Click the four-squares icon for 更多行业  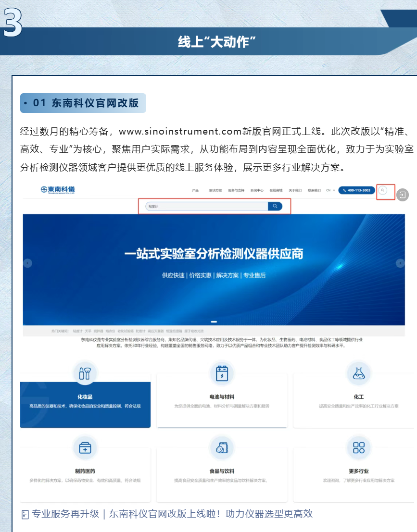point(359,448)
